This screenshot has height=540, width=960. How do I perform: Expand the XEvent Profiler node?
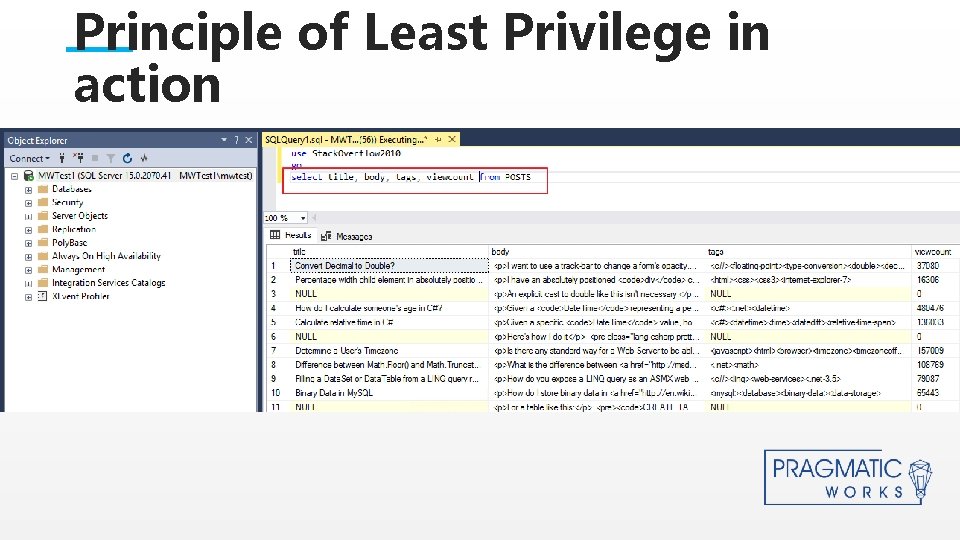[28, 297]
